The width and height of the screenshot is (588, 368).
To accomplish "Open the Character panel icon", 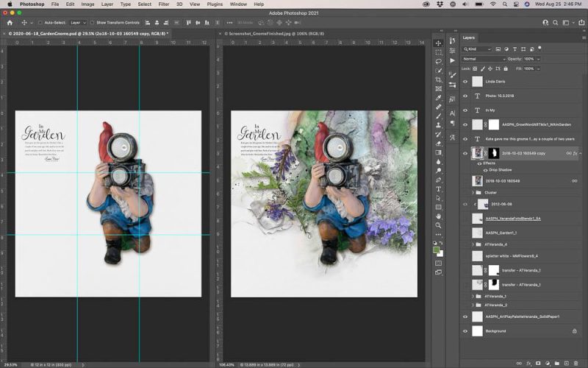I will tap(452, 113).
